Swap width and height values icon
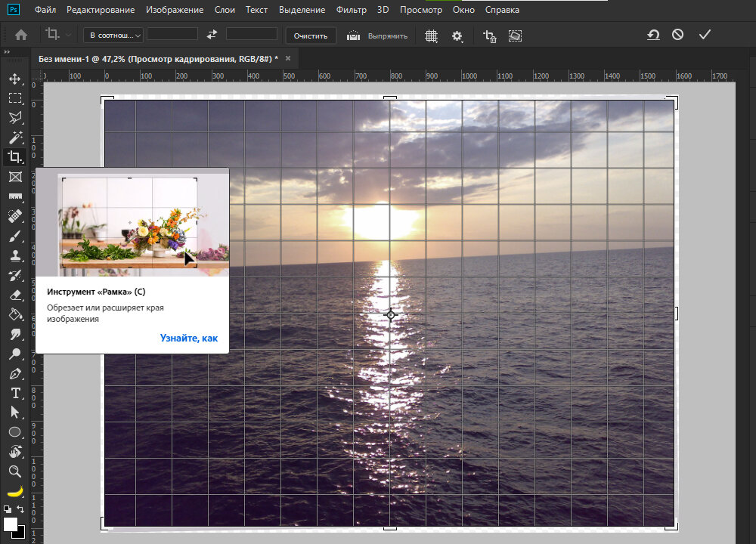The width and height of the screenshot is (756, 544). tap(212, 34)
